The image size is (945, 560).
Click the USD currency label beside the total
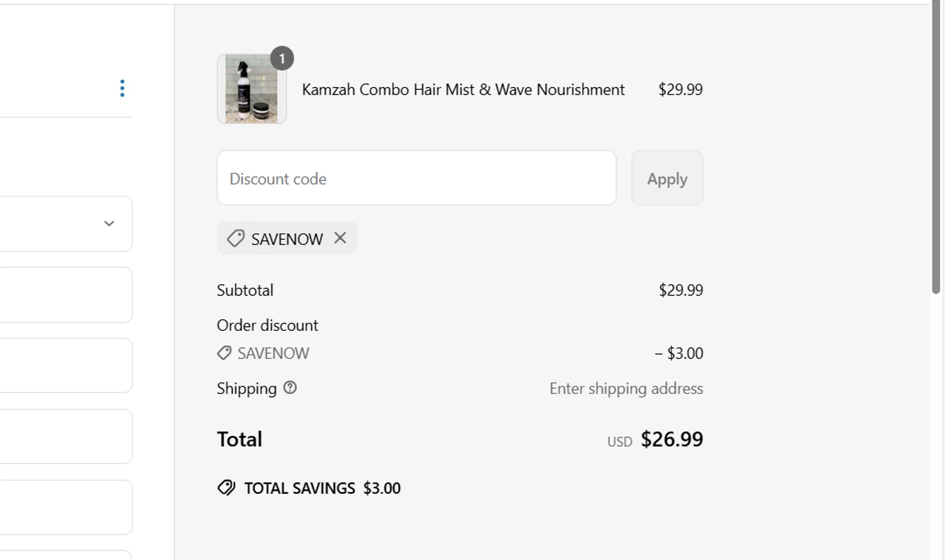point(619,442)
